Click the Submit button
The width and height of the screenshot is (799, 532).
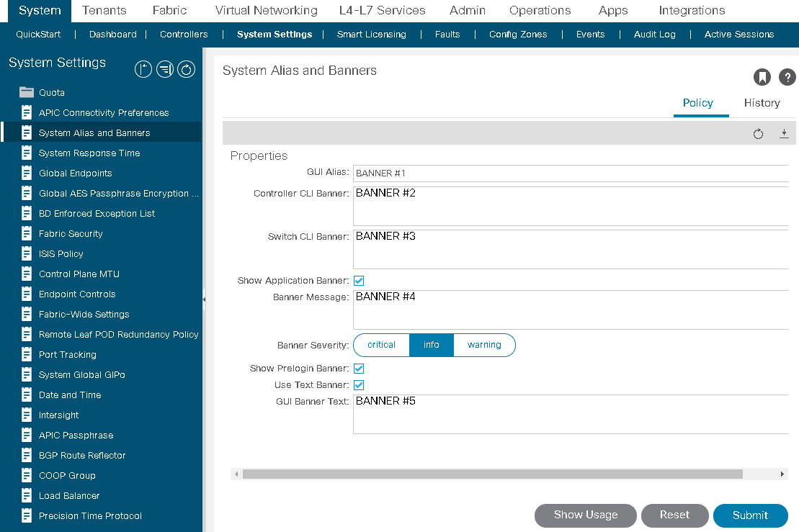(750, 515)
